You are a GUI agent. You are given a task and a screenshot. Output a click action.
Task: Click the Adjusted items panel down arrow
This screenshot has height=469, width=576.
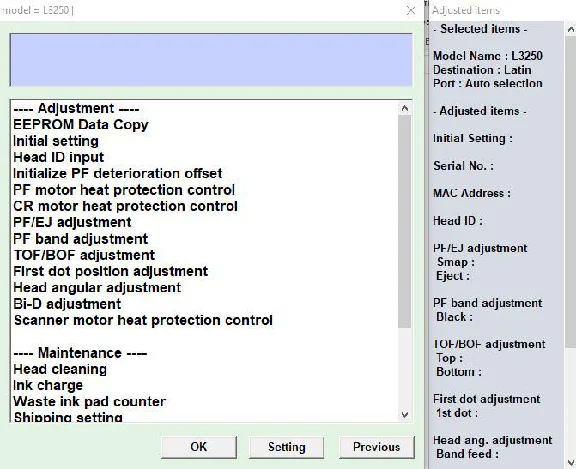(x=570, y=462)
